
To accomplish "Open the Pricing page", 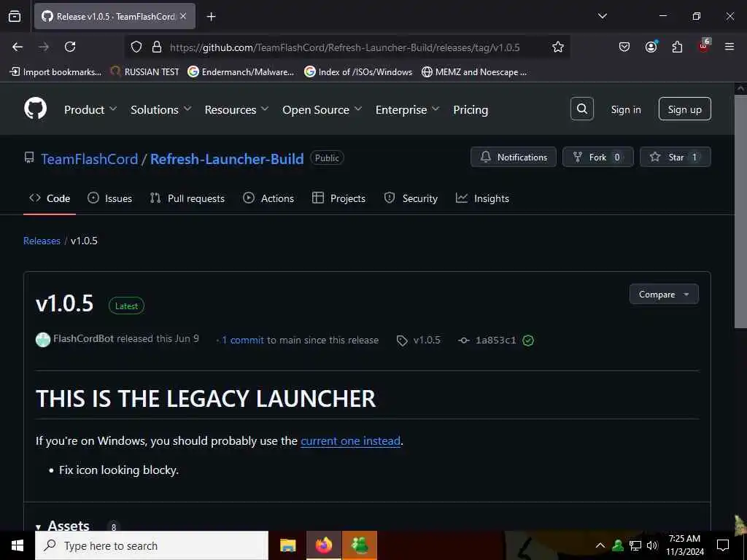I will point(471,109).
